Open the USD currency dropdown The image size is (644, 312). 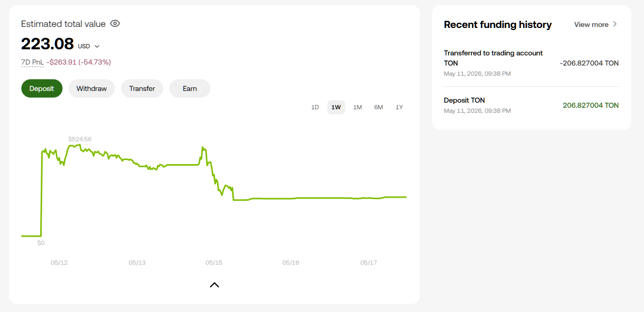(89, 46)
